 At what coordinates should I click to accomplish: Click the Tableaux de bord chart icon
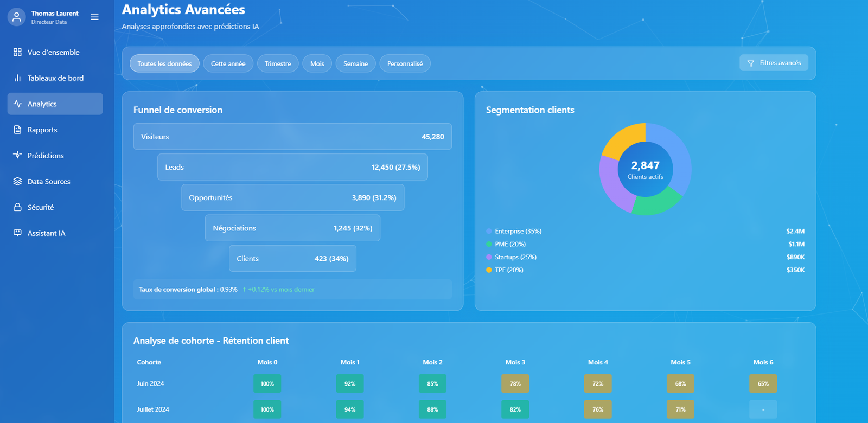[x=17, y=78]
